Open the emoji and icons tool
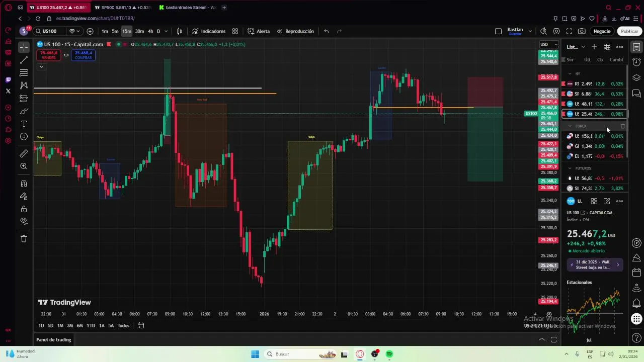Screen dimensions: 644x362 point(24,137)
